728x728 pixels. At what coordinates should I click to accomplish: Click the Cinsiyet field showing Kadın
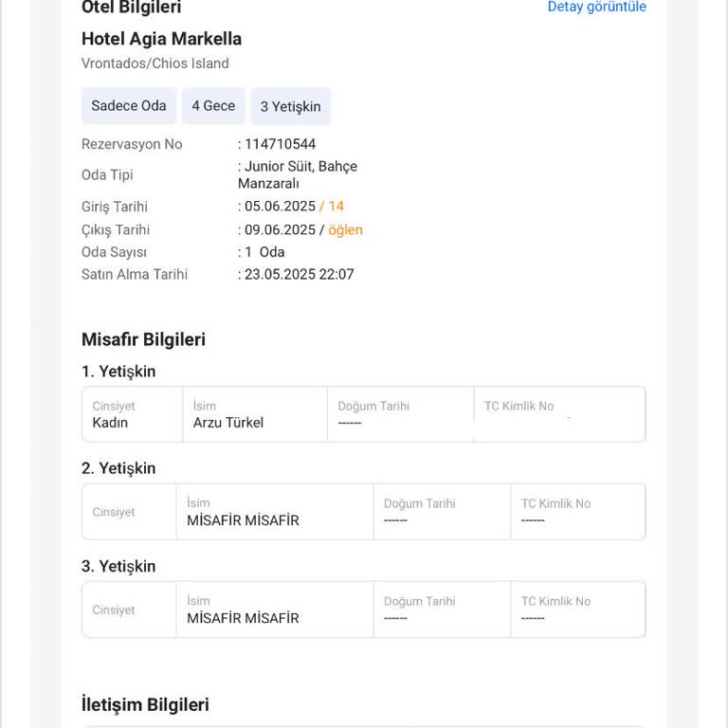point(133,414)
